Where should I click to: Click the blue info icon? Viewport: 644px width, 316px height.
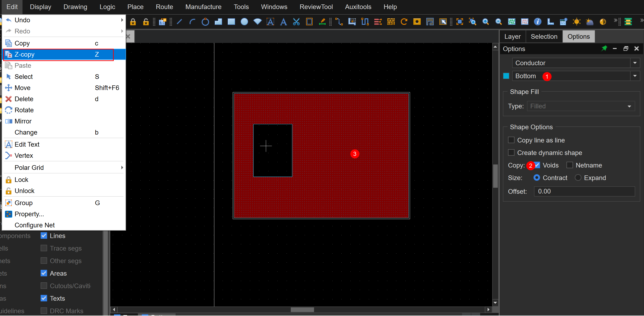[x=537, y=22]
